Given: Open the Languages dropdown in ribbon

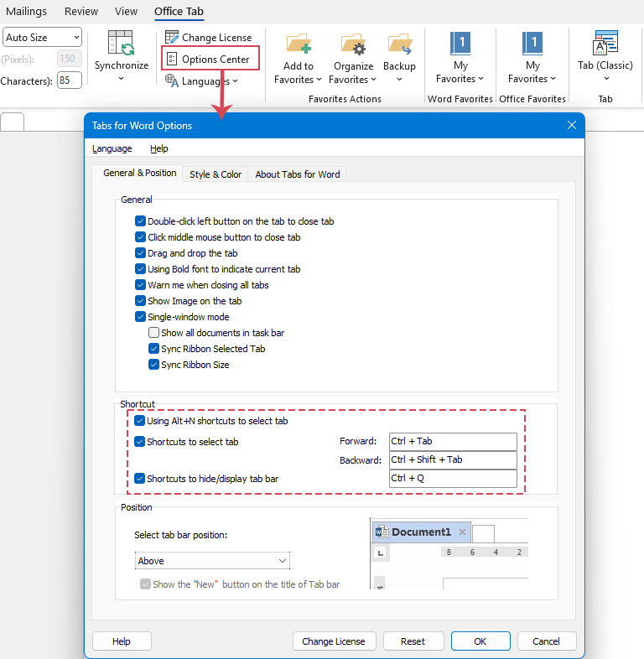Looking at the screenshot, I should pyautogui.click(x=202, y=81).
